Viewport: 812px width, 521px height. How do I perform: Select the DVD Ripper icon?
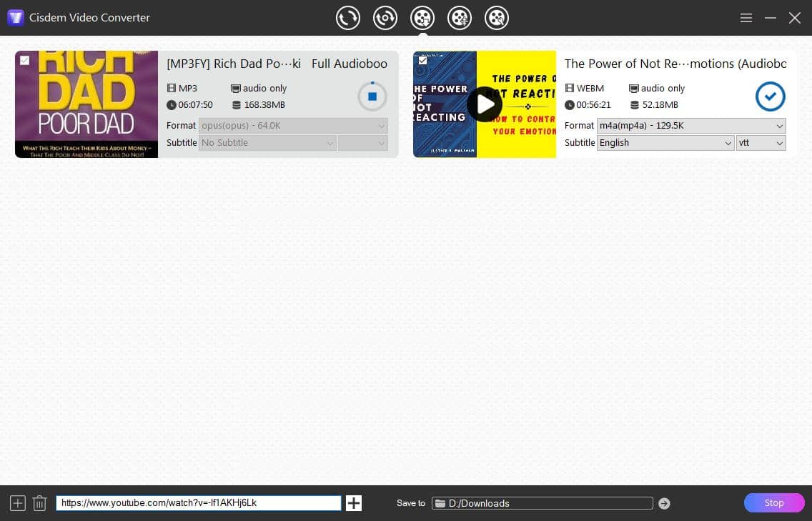(385, 18)
